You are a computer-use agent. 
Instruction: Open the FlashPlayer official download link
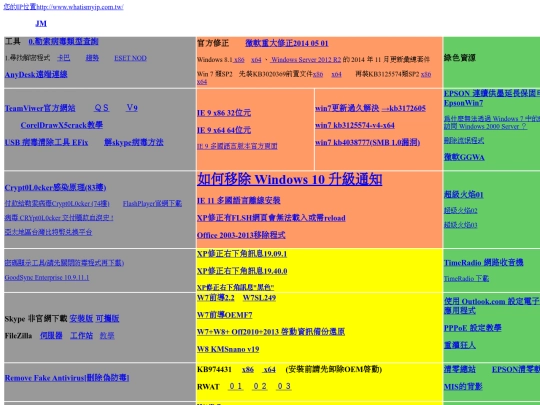152,204
